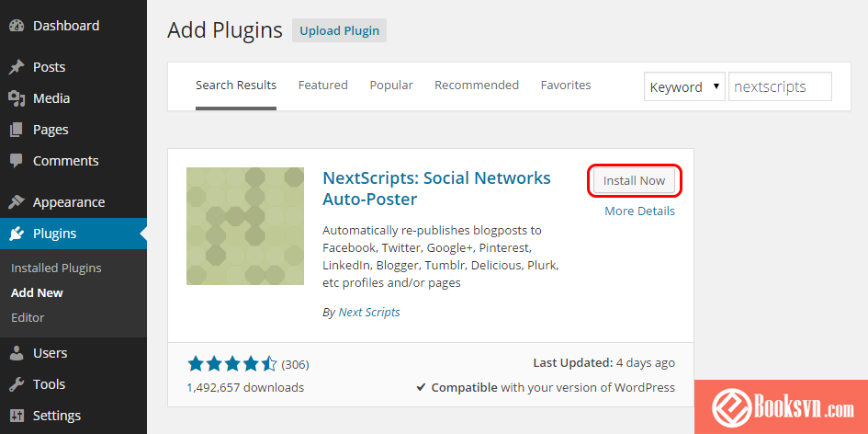Viewport: 868px width, 434px height.
Task: Click the Media icon in sidebar
Action: [17, 98]
